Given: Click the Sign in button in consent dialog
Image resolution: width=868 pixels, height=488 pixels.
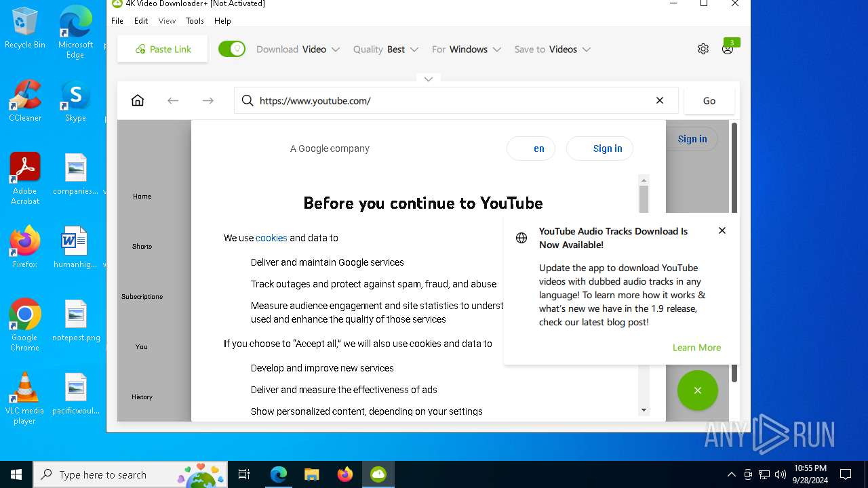Looking at the screenshot, I should 599,148.
